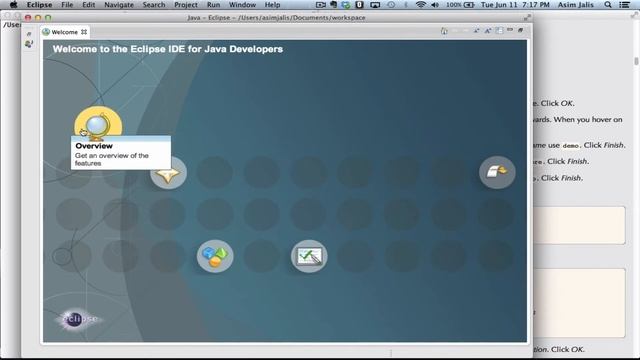
Task: Open Spotlight search magnifier
Action: point(608,5)
